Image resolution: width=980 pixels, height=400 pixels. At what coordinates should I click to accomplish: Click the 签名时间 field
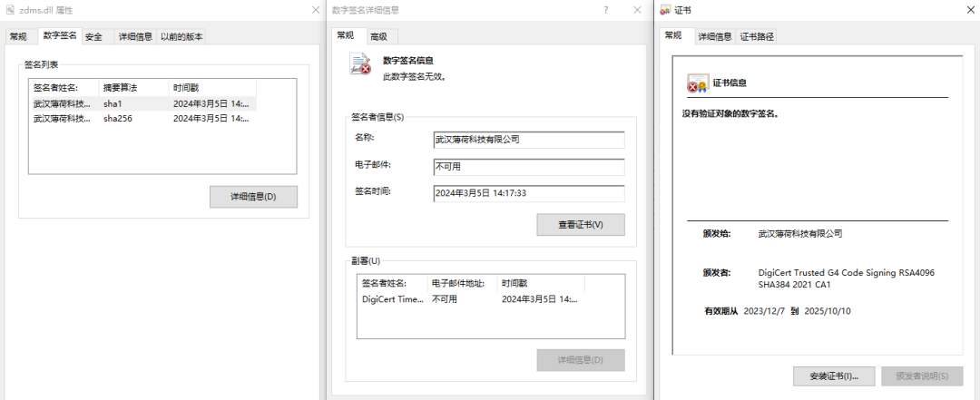(x=529, y=194)
